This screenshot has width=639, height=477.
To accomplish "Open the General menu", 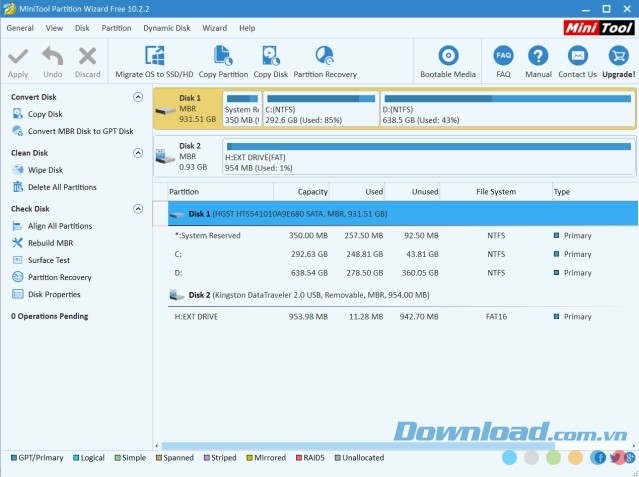I will click(20, 28).
